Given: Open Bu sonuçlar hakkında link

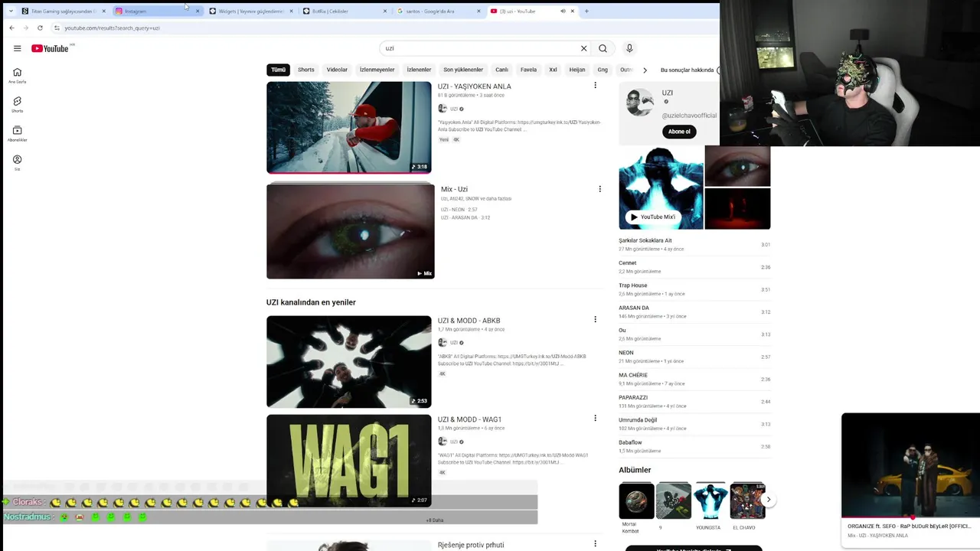Looking at the screenshot, I should coord(687,70).
